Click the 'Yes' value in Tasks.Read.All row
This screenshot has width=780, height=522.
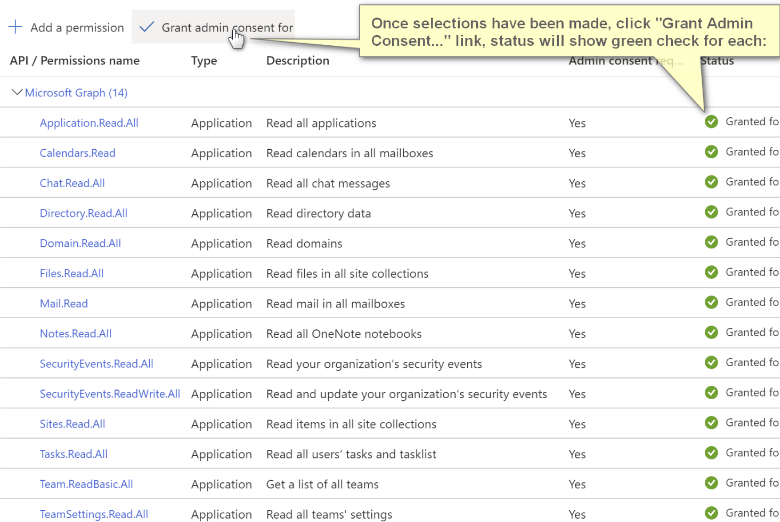click(577, 454)
